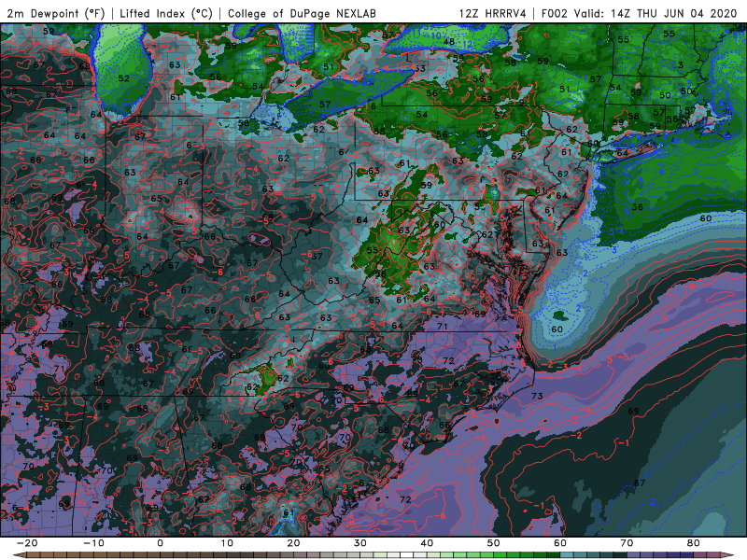Click the 50 label on the color scale
Screen dimensions: 747x560
tap(494, 543)
